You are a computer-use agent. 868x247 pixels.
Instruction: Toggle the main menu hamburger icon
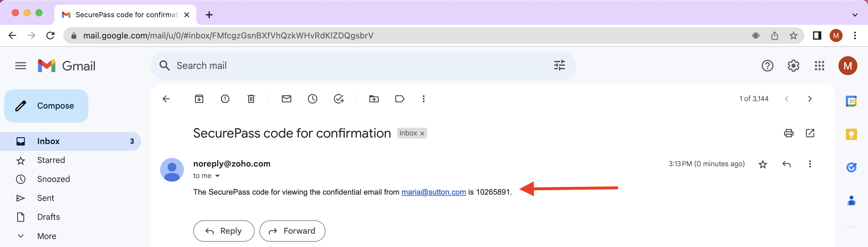coord(21,66)
